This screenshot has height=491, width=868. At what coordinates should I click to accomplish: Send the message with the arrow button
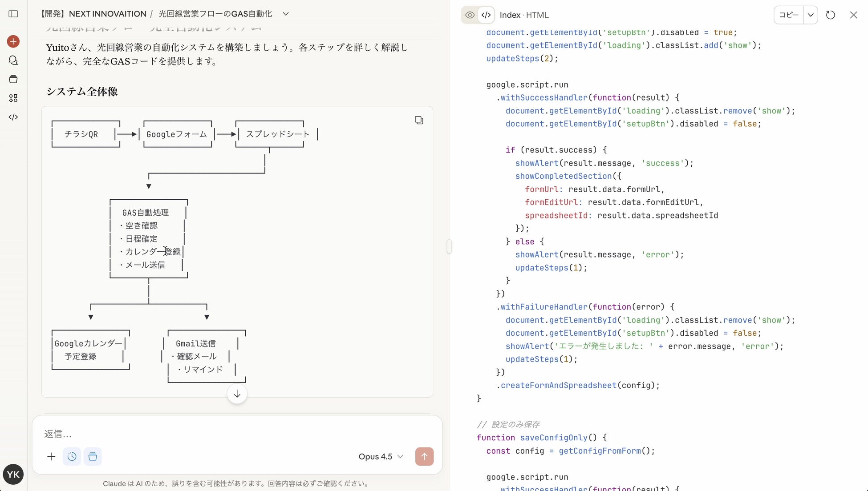424,456
